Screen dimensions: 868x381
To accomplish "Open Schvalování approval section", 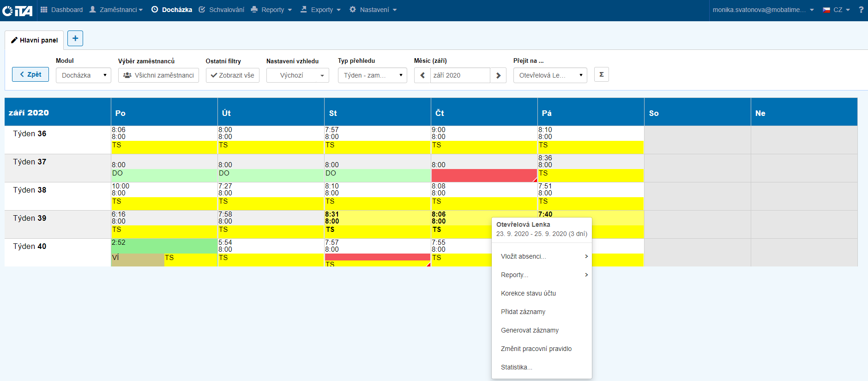I will tap(222, 10).
